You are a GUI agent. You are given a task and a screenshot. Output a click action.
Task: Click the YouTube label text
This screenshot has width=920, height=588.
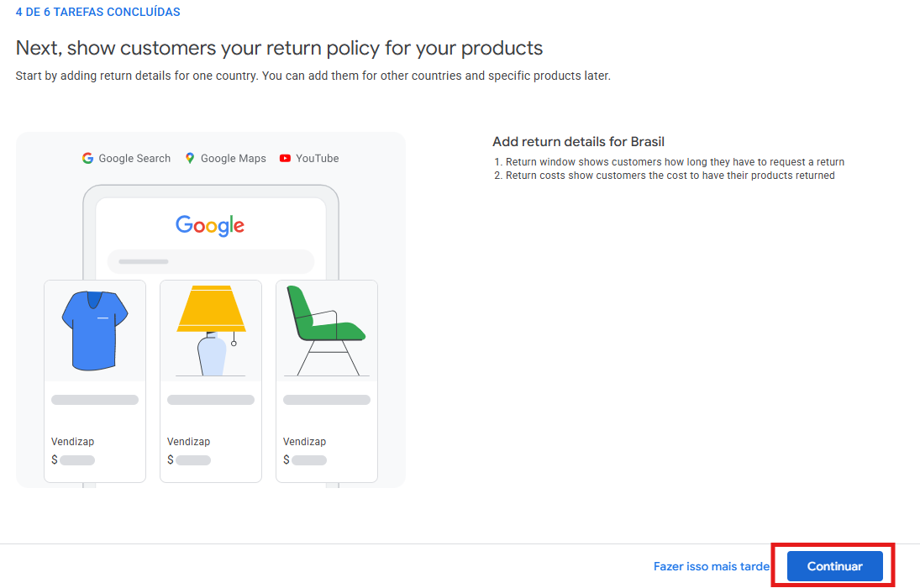coord(317,158)
